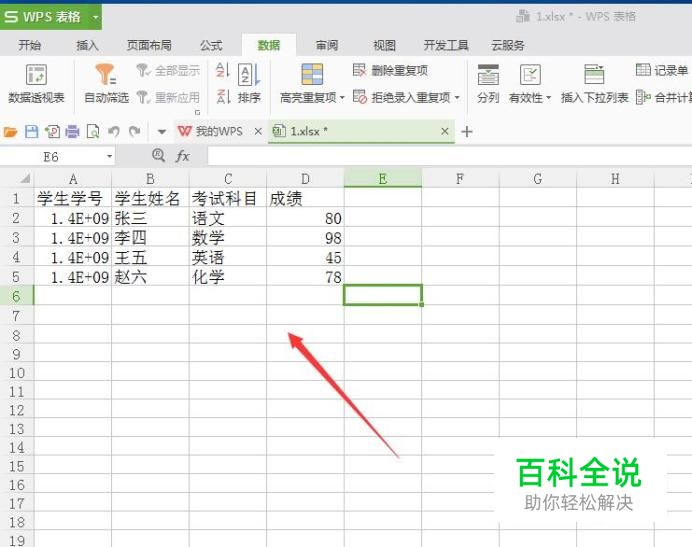
Task: Select cell containing 英语
Action: pos(228,257)
